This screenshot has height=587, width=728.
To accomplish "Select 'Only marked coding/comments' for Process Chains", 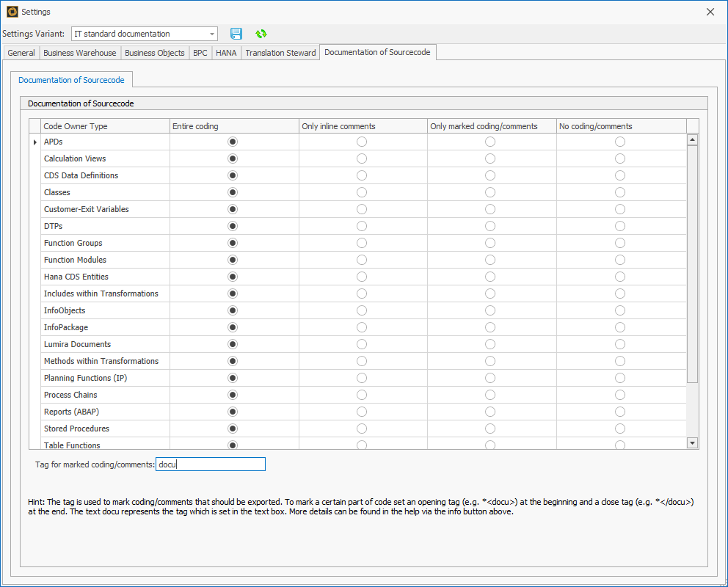I will (489, 395).
